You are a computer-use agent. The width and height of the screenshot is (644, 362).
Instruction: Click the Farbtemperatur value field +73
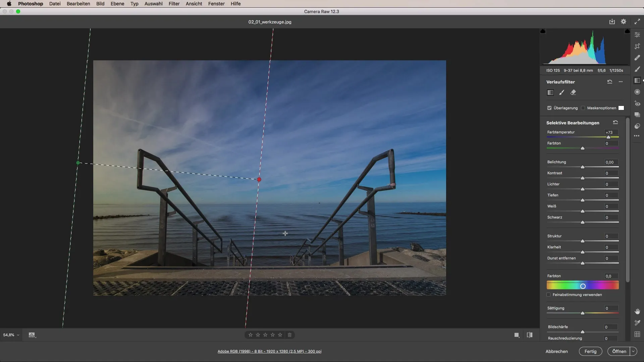click(x=611, y=132)
